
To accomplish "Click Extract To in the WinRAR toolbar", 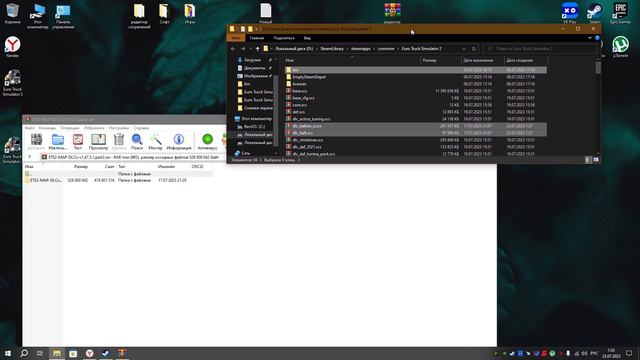I will pyautogui.click(x=58, y=142).
